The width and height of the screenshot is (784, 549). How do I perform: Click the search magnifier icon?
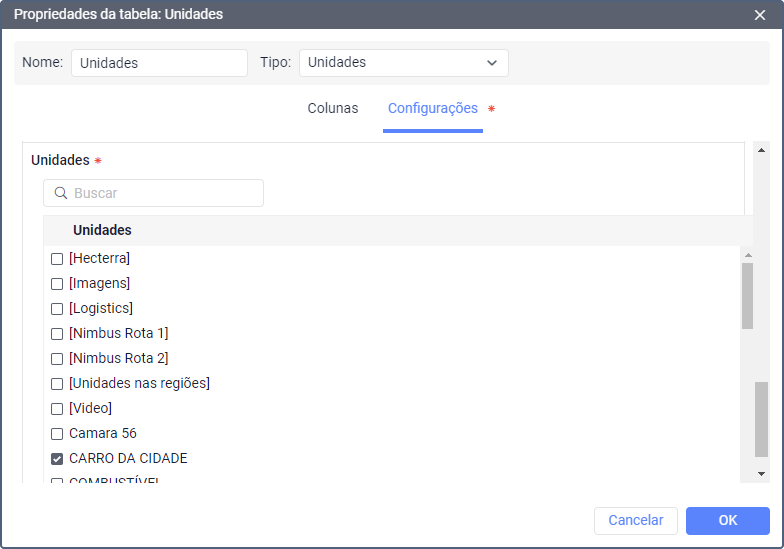[x=61, y=193]
